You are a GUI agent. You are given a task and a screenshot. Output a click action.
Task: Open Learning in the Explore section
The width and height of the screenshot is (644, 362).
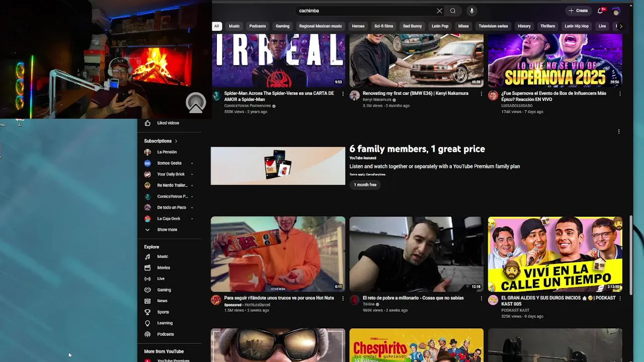pos(165,323)
